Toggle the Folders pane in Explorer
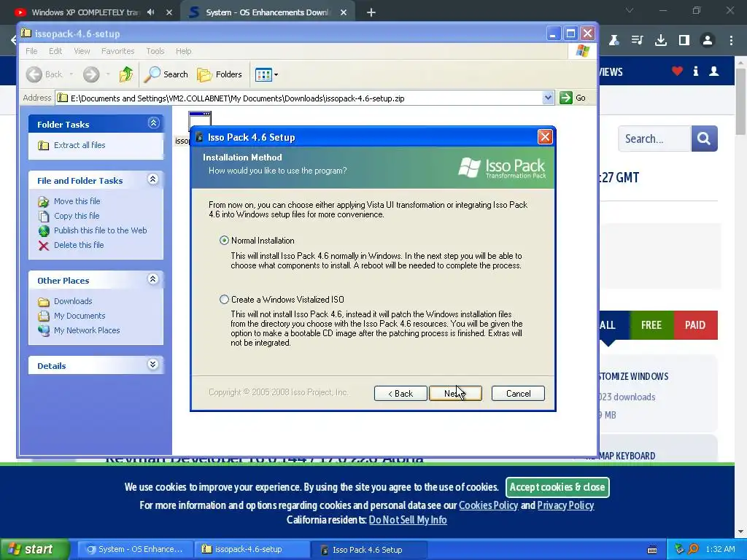The image size is (747, 560). click(x=220, y=74)
